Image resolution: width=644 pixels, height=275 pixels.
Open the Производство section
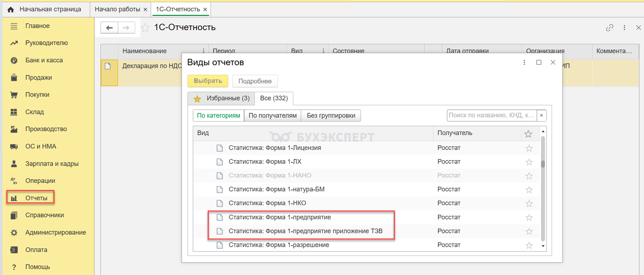click(46, 129)
